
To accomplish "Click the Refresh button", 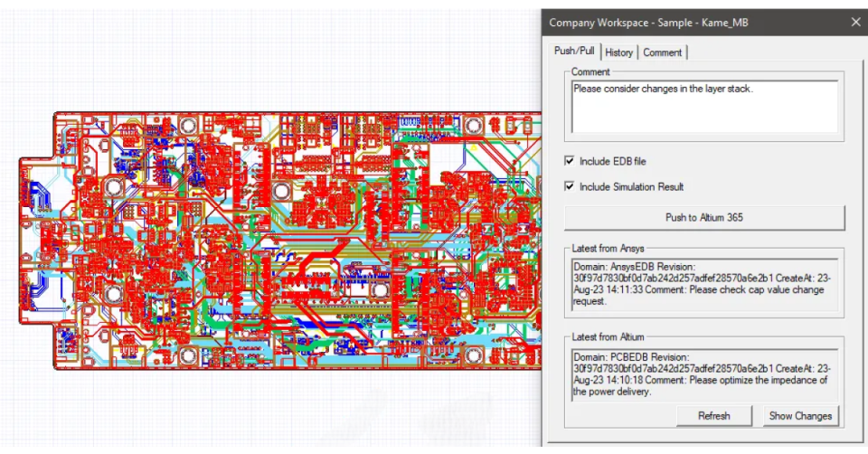I will [713, 416].
